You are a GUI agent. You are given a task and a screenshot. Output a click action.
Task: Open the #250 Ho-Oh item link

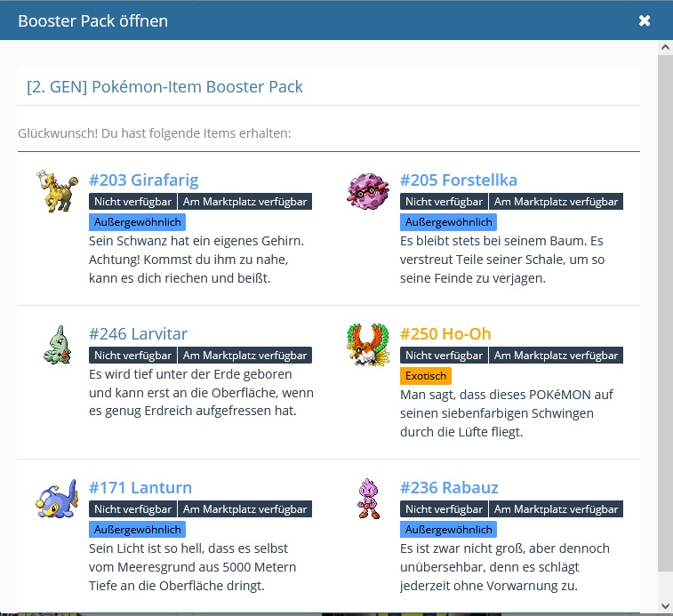pyautogui.click(x=445, y=334)
